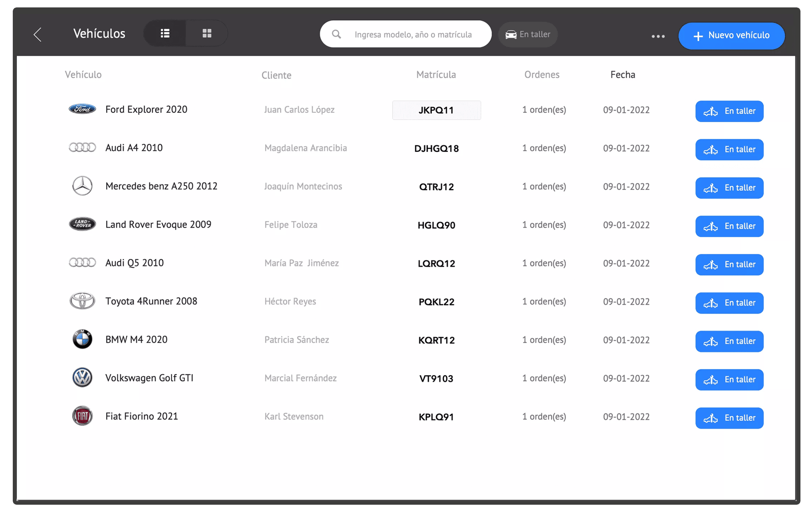Click the Toyota logo icon
Screen dimensions: 812x515
82,301
